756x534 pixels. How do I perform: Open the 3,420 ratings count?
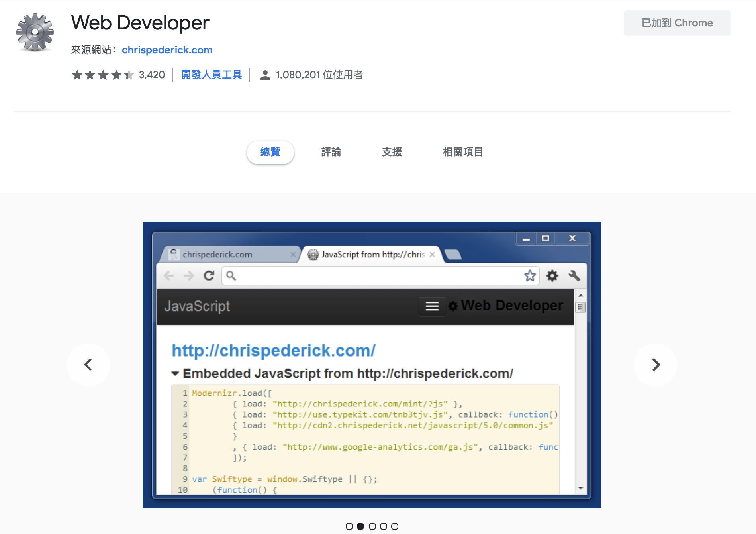tap(152, 75)
